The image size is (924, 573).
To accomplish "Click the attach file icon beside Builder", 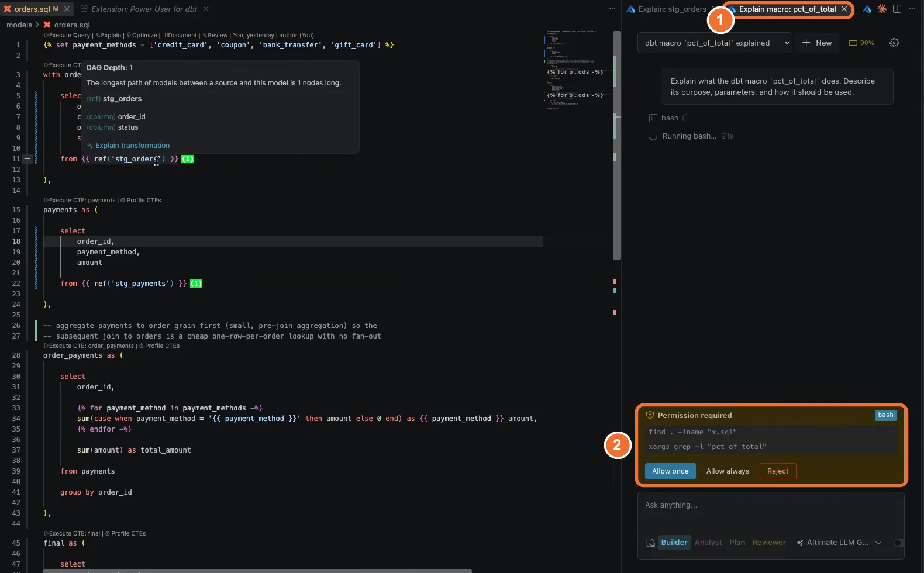I will [x=650, y=543].
